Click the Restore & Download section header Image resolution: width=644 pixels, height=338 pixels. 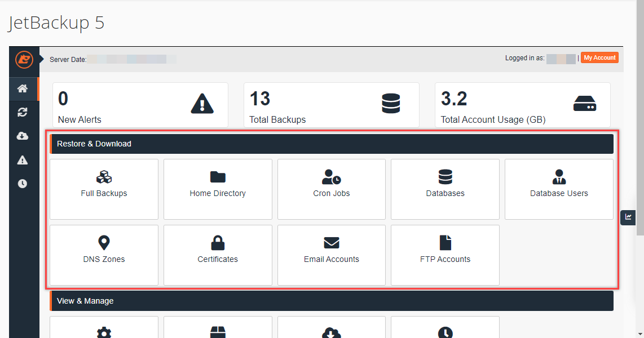point(332,144)
